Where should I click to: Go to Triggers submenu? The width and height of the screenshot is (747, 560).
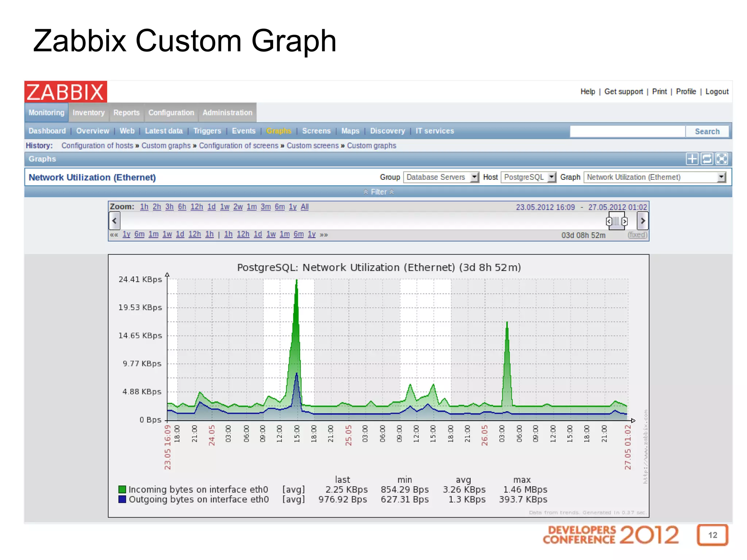207,131
